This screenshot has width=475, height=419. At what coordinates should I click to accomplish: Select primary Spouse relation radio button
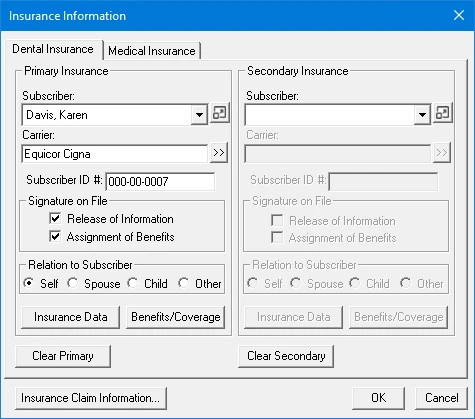click(x=72, y=283)
